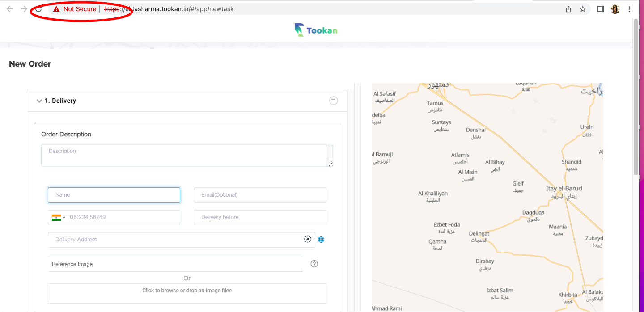Click 'Al Bihay' label on the map

[x=495, y=162]
